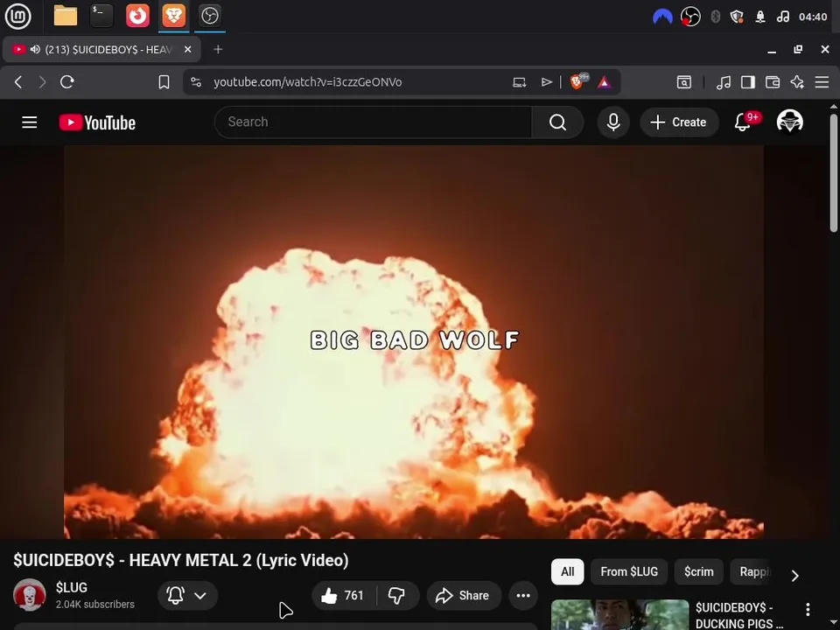Install app icon in address bar
The height and width of the screenshot is (630, 840).
(x=519, y=82)
